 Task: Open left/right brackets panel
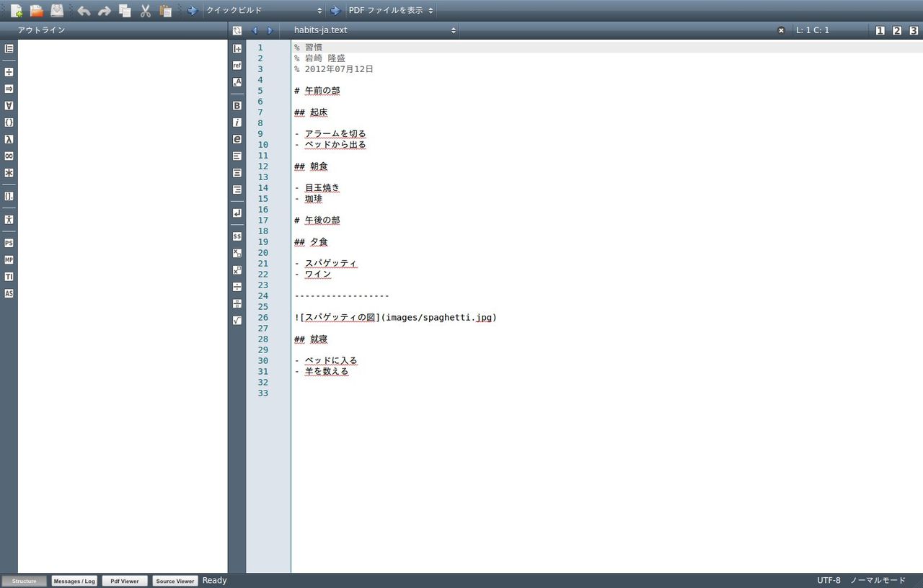pos(9,196)
